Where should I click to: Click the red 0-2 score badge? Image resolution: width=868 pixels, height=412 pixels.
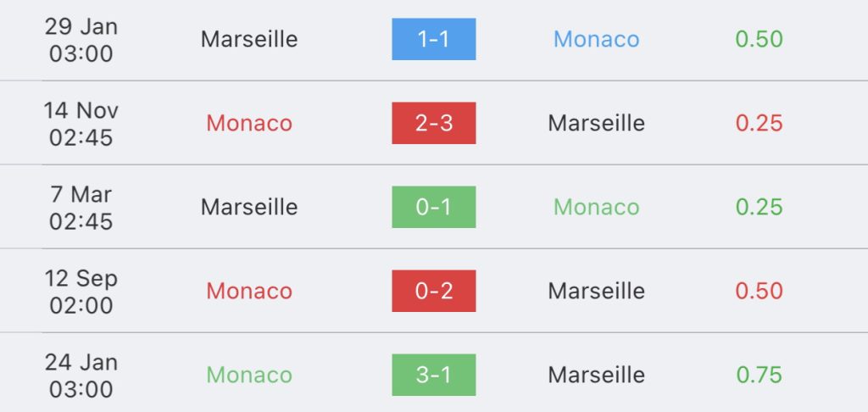tap(433, 291)
